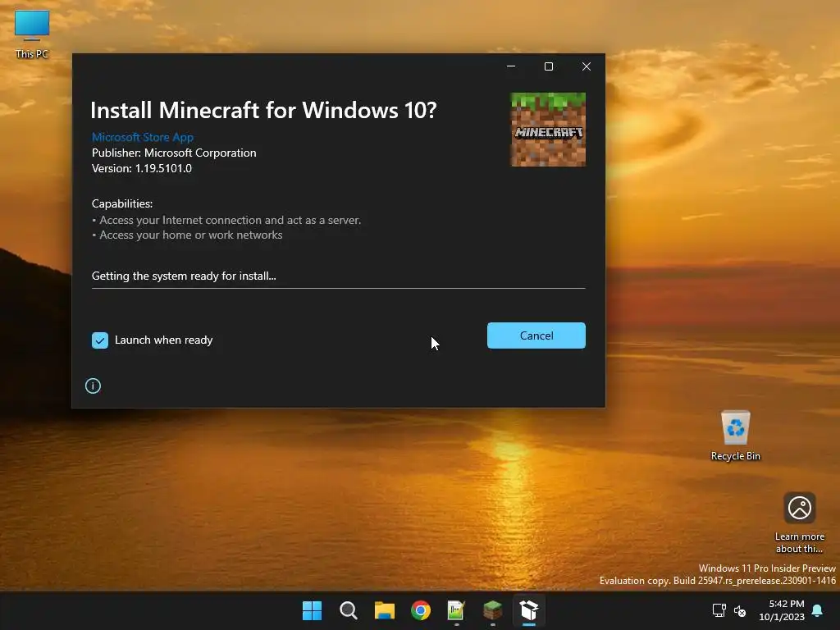The image size is (840, 630).
Task: Open Google Chrome from taskbar
Action: click(x=421, y=610)
